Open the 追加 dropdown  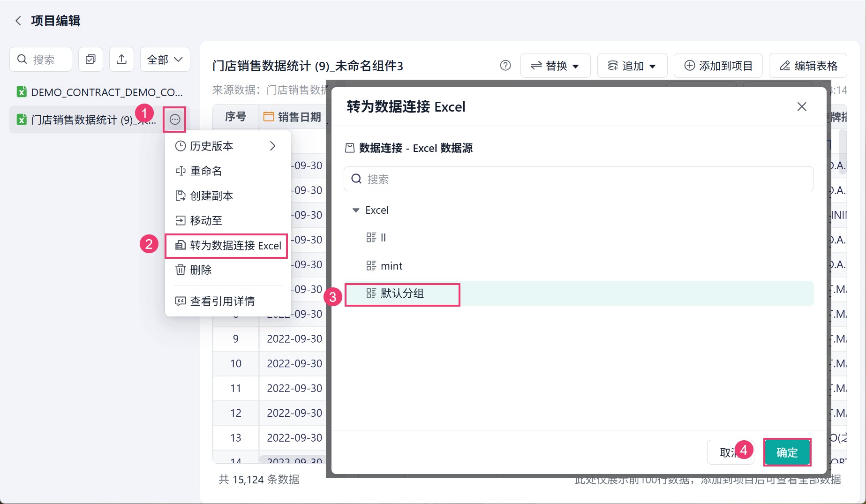click(632, 66)
